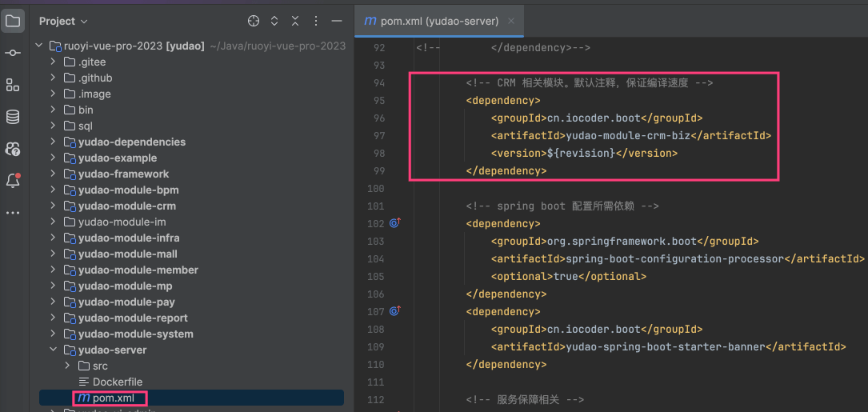Select Dockerfile in the project tree
The image size is (868, 412).
click(117, 382)
